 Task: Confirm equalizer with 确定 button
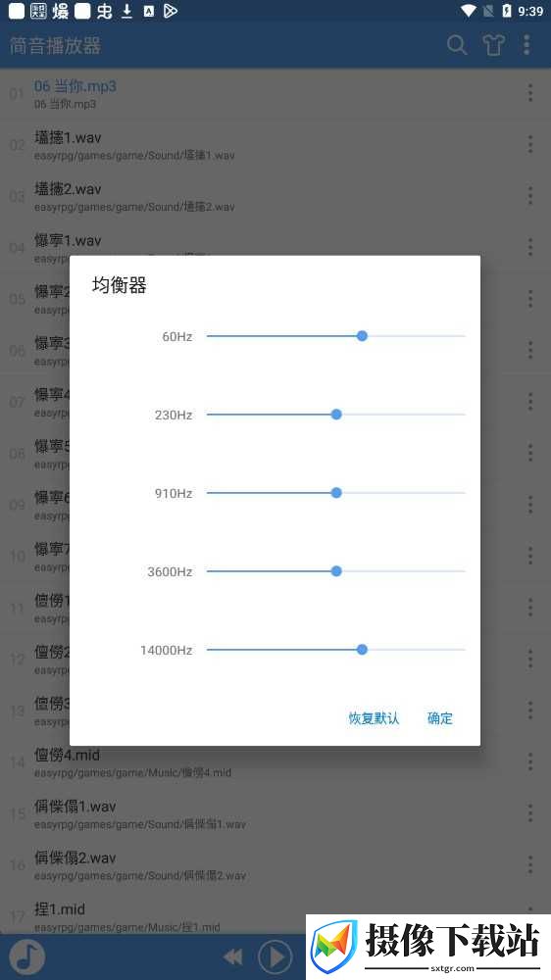pos(439,718)
